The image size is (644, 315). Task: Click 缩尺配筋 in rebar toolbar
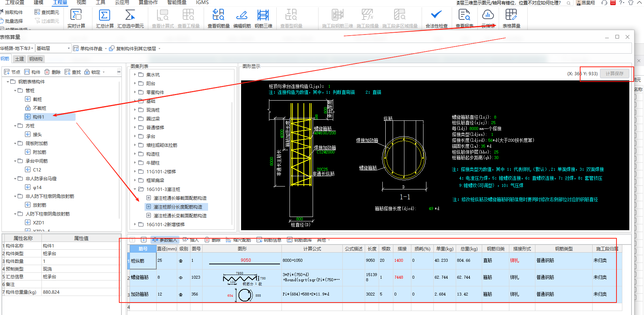(x=238, y=240)
